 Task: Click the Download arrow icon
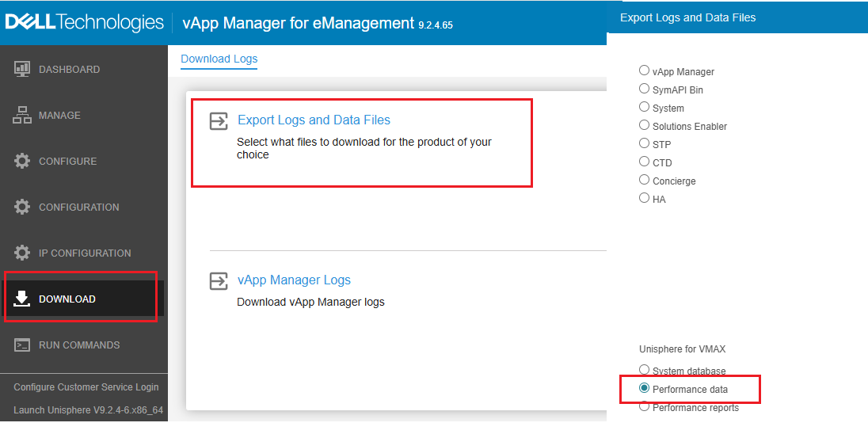[x=22, y=299]
